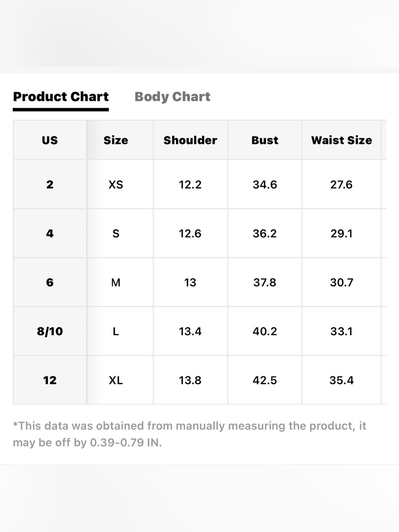Select the US size 8/10 row label
Image resolution: width=399 pixels, height=532 pixels.
click(x=50, y=331)
